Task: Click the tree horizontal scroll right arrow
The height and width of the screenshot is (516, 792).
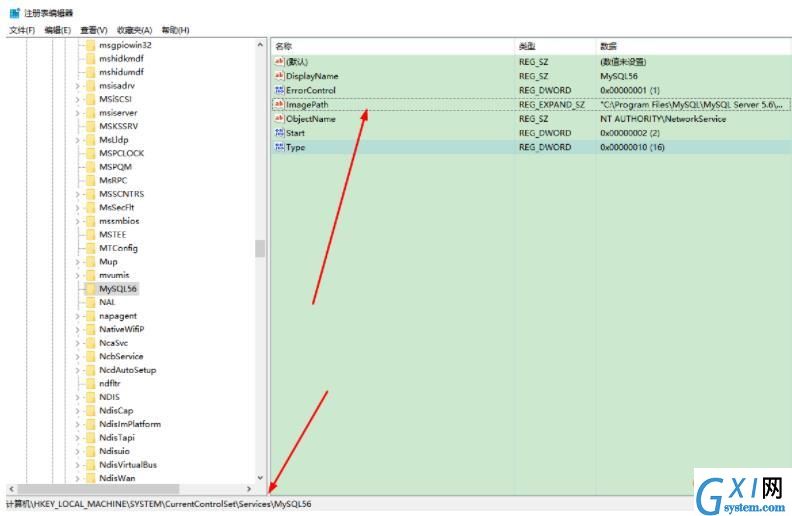Action: click(x=249, y=489)
